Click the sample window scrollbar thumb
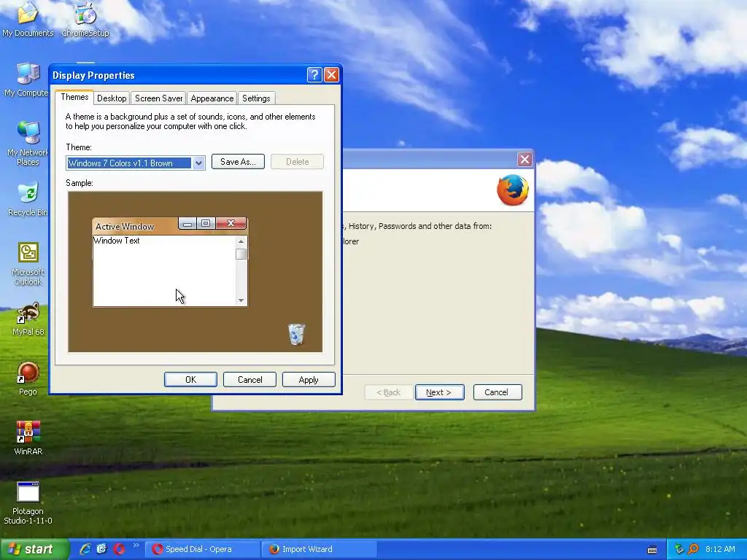 tap(241, 254)
